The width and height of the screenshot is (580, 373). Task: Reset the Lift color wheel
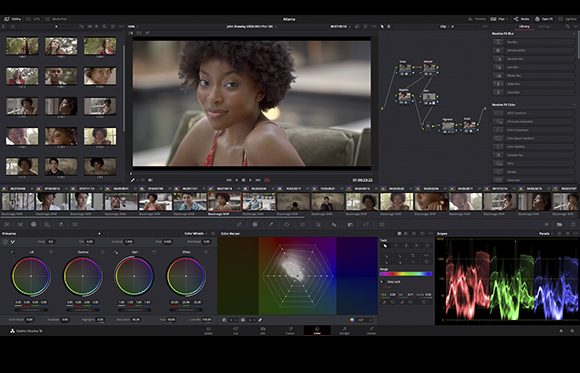51,252
